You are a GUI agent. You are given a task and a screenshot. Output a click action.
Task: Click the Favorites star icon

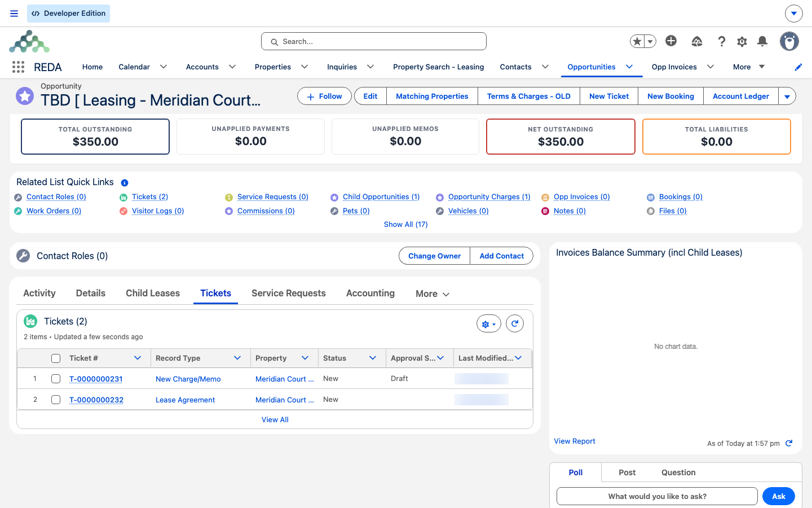point(637,41)
